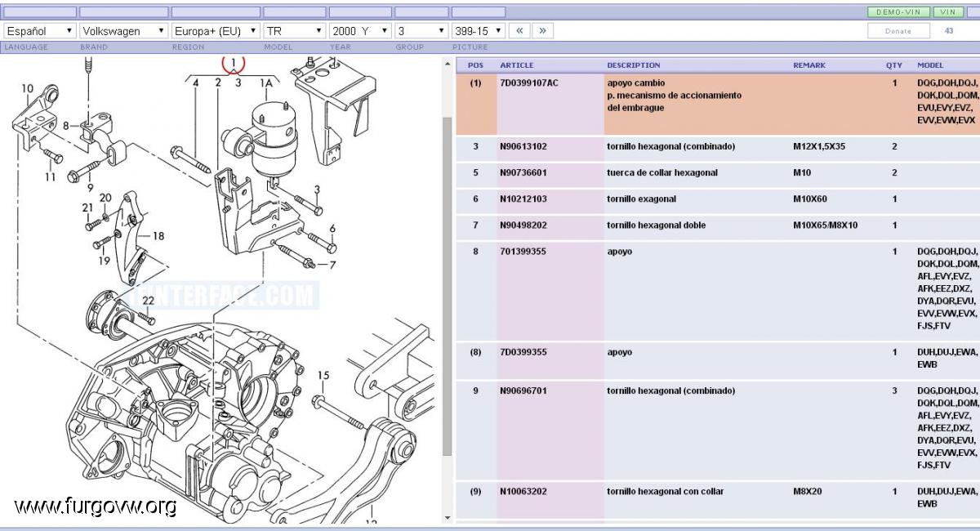This screenshot has width=980, height=531.
Task: Click description of article N90613102
Action: [671, 146]
